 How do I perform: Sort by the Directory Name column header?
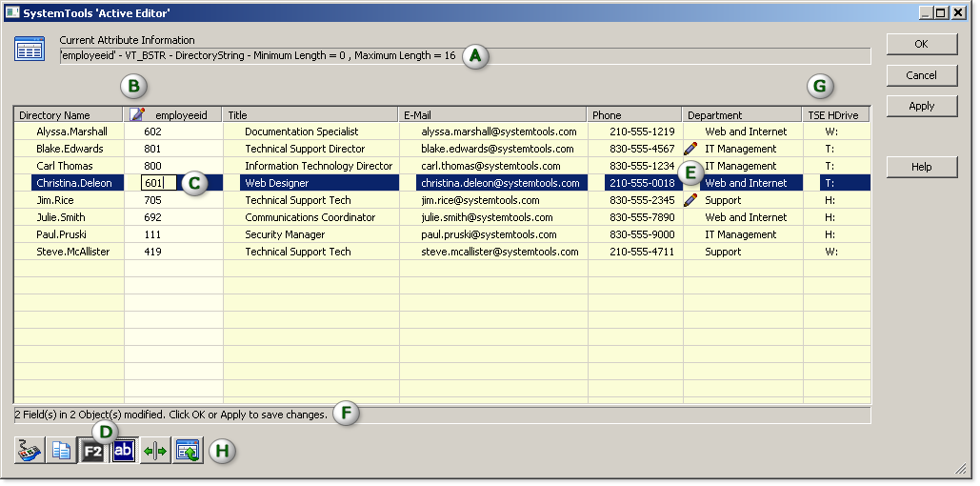pyautogui.click(x=69, y=115)
